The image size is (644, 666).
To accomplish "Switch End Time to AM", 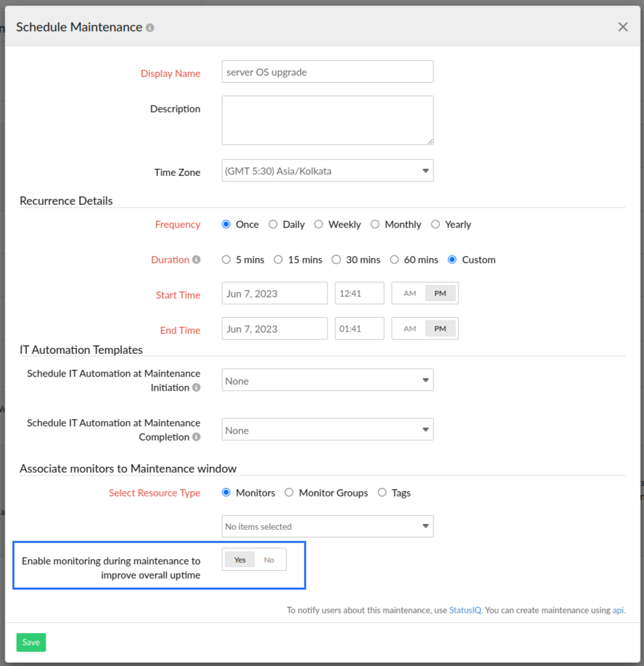I will click(410, 328).
